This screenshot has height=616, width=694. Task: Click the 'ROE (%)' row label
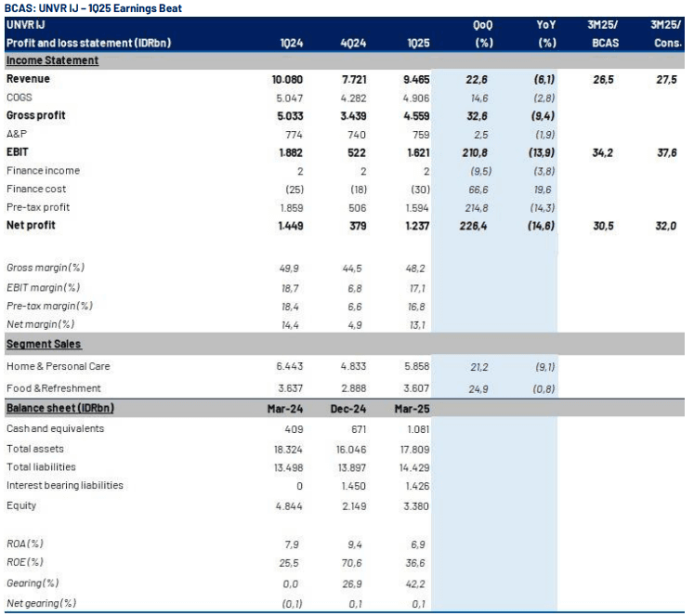pyautogui.click(x=25, y=562)
